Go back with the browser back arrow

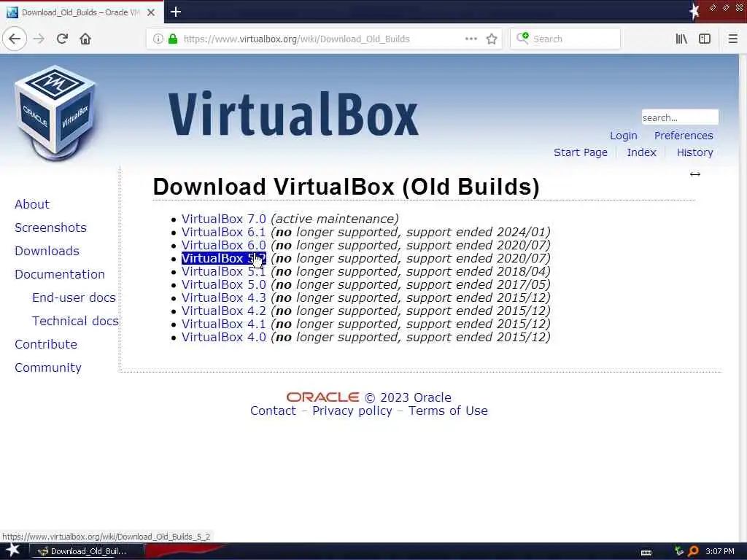(x=15, y=39)
